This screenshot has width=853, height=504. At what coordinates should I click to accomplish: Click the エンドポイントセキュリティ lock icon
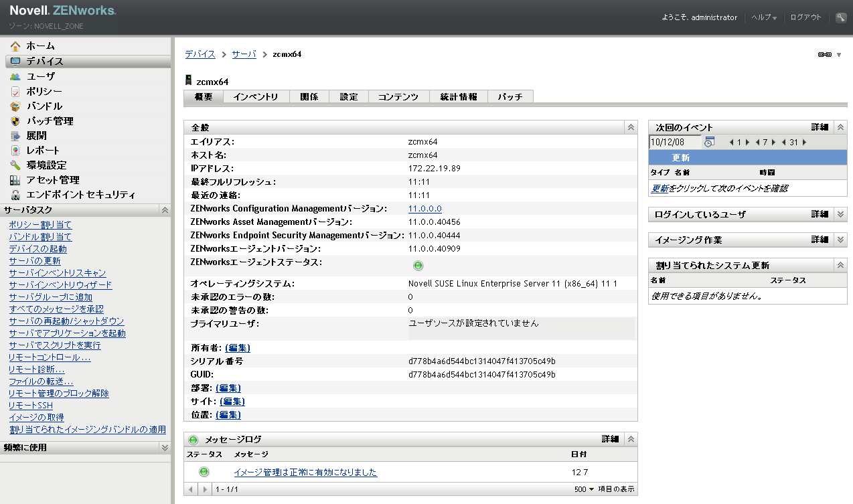(x=15, y=195)
